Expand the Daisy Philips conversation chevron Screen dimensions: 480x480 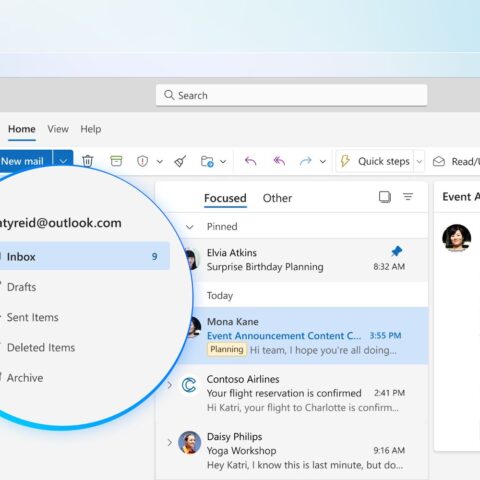coord(170,443)
